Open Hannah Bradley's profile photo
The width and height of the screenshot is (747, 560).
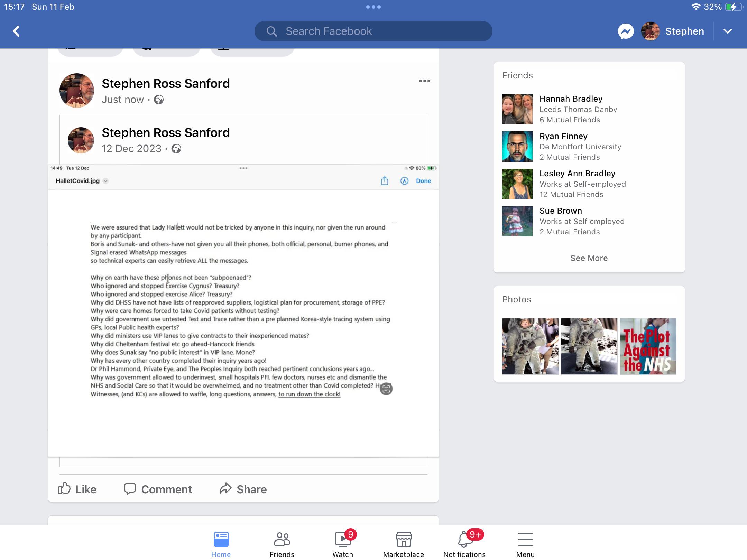(517, 109)
